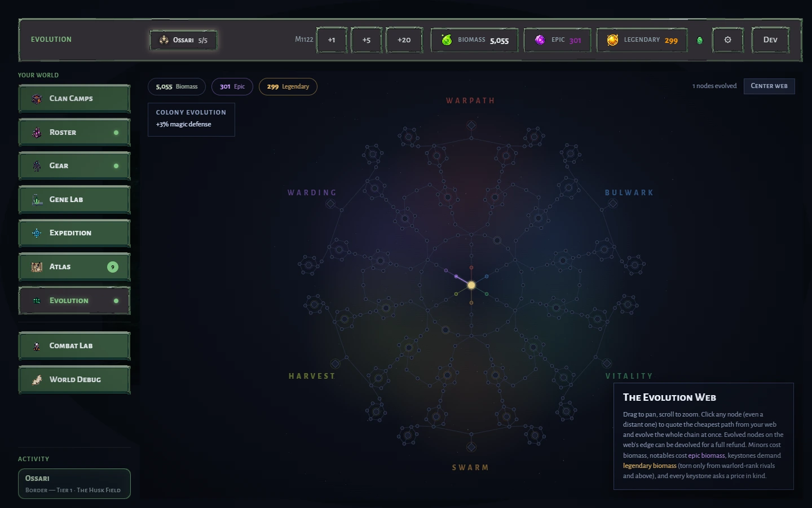Click the purple epic gem icon

[540, 40]
